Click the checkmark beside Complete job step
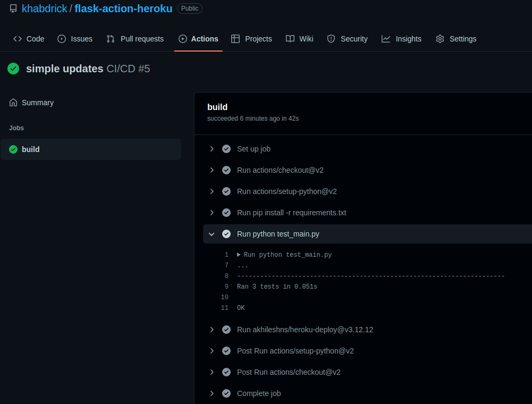Image resolution: width=532 pixels, height=404 pixels. point(226,393)
